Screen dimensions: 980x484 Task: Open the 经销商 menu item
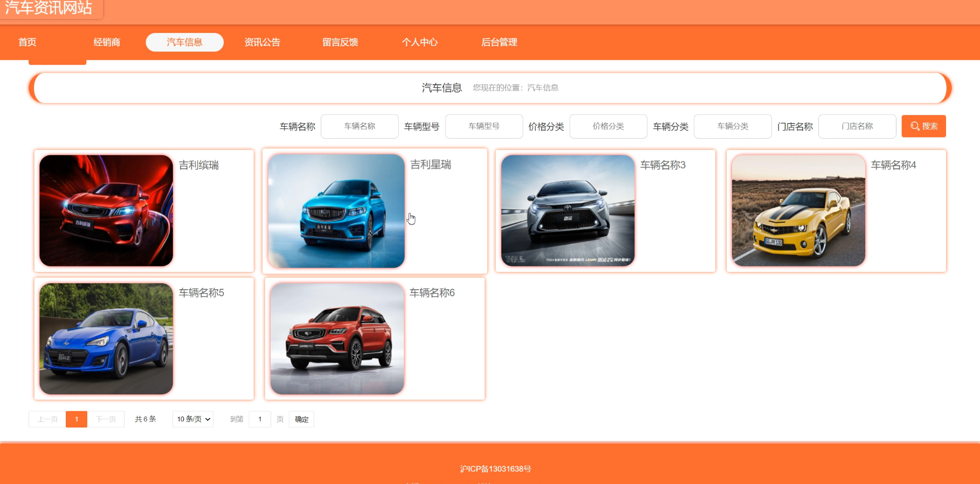coord(107,42)
